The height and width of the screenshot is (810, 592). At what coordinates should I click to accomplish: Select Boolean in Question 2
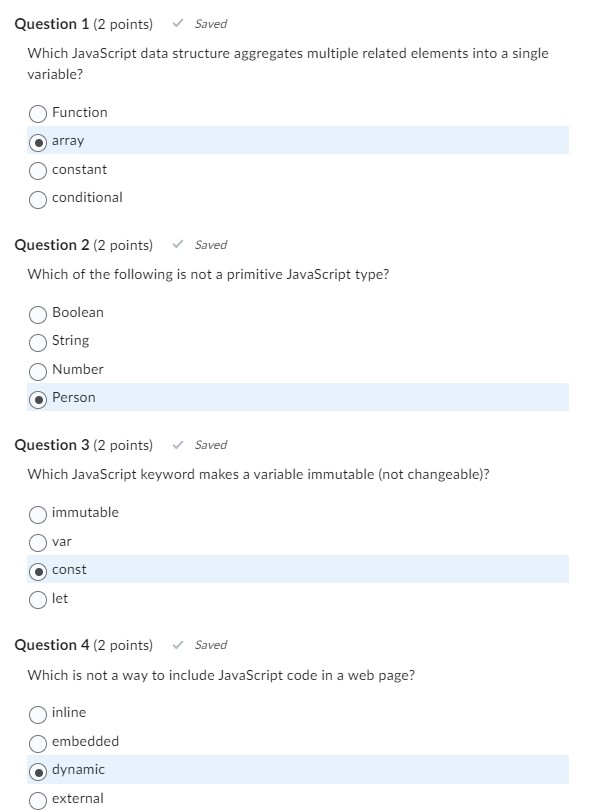coord(37,313)
